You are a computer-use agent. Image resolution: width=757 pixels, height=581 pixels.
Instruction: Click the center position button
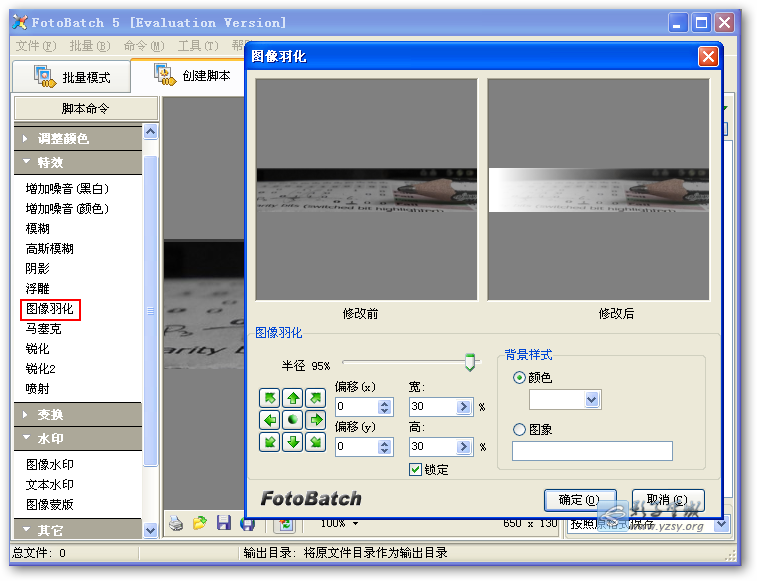tap(292, 419)
